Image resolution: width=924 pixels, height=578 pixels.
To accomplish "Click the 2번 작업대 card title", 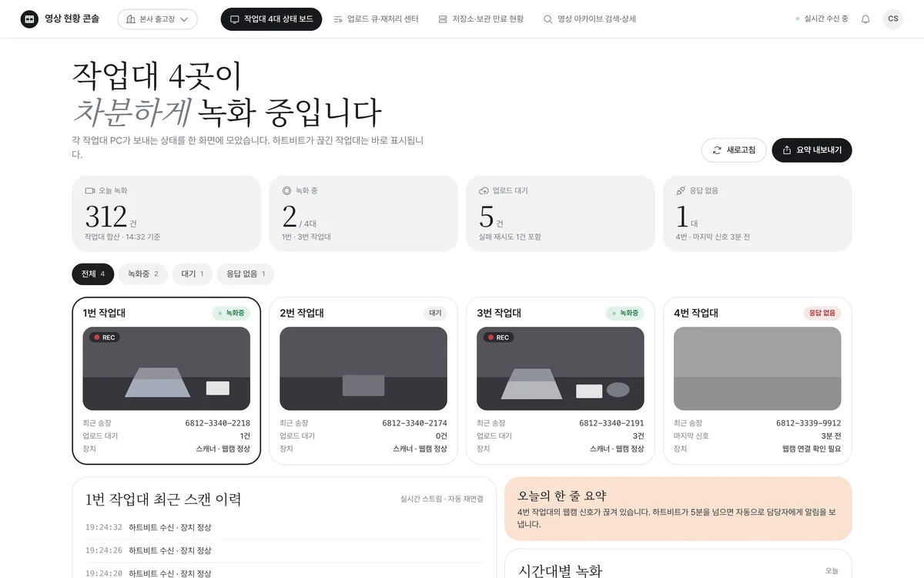I will coord(302,313).
